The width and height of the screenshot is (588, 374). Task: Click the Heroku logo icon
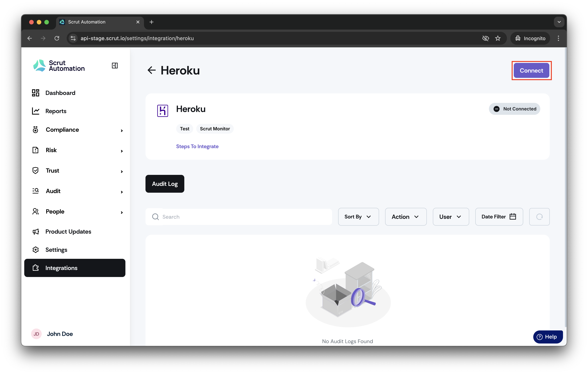(162, 111)
